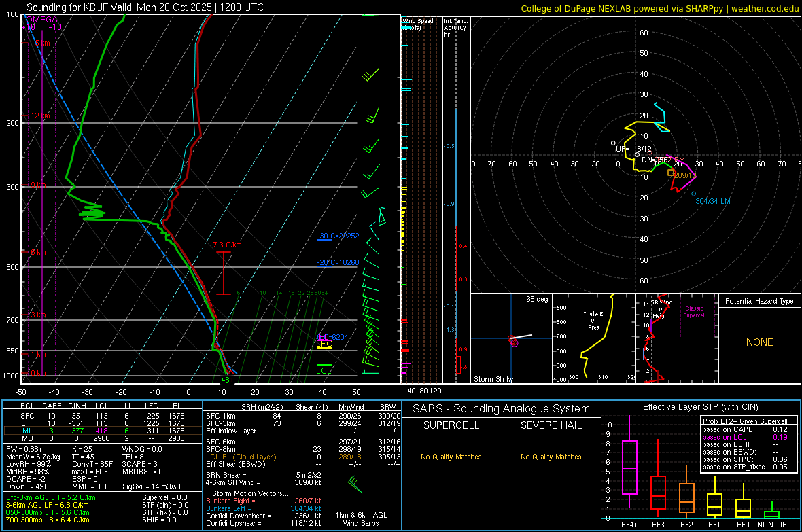Select the EFF parcel row
The height and width of the screenshot is (532, 802).
tap(103, 423)
